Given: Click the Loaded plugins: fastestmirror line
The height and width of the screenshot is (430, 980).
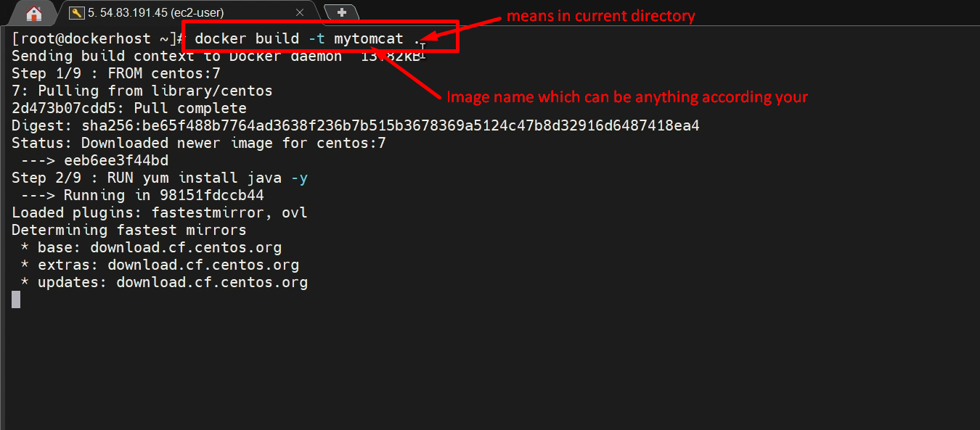Looking at the screenshot, I should tap(160, 212).
